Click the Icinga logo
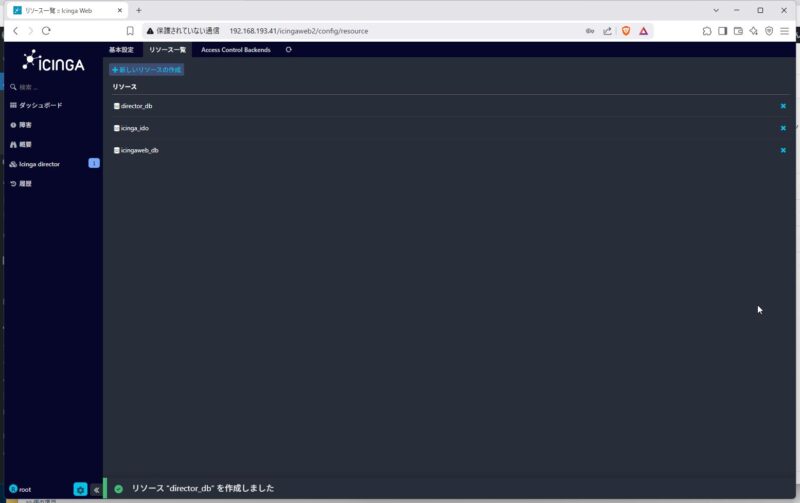 (x=54, y=61)
